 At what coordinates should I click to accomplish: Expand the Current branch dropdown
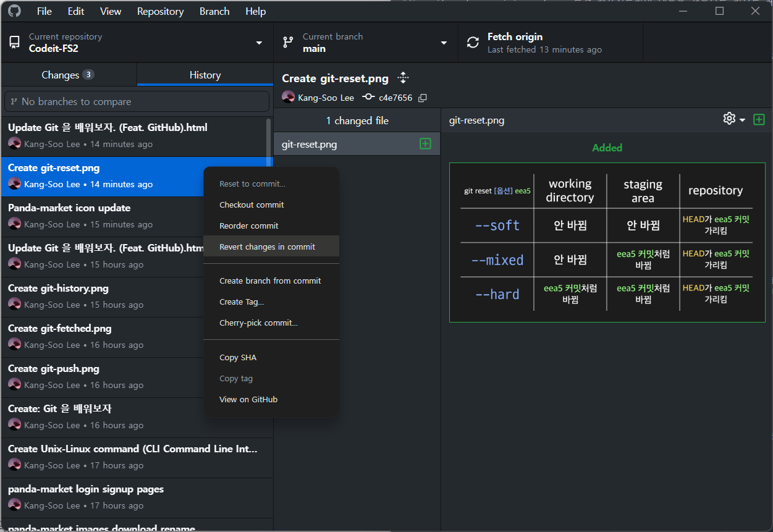(x=444, y=43)
